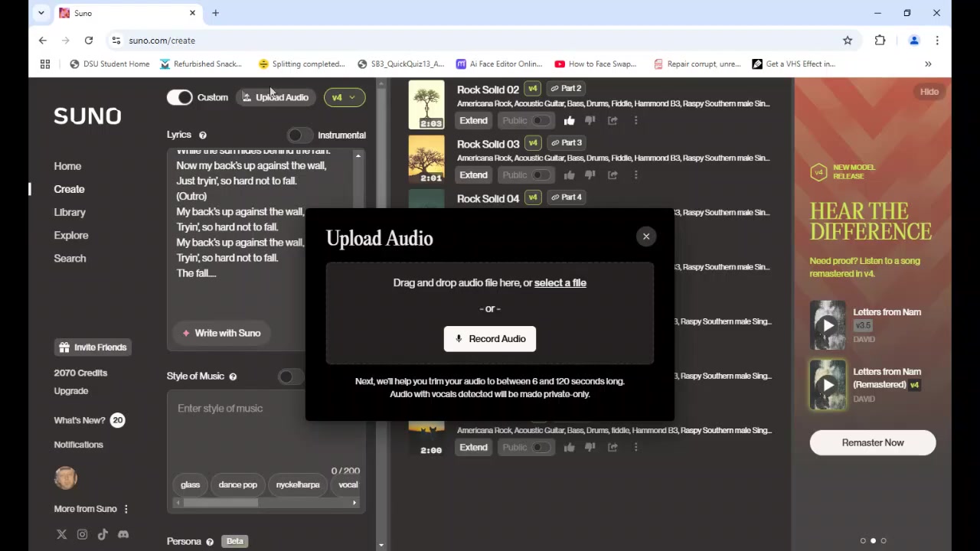Image resolution: width=980 pixels, height=551 pixels.
Task: Like the bottom 2:00 song
Action: coord(569,447)
